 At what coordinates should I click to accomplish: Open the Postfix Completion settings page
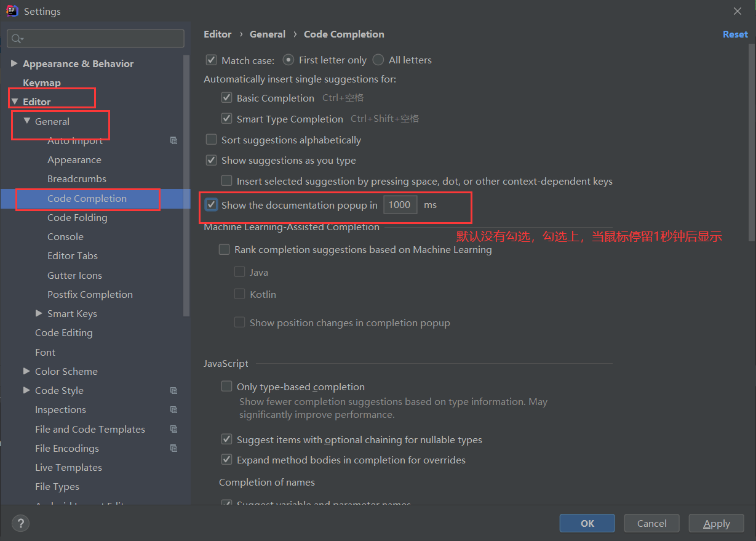[90, 294]
